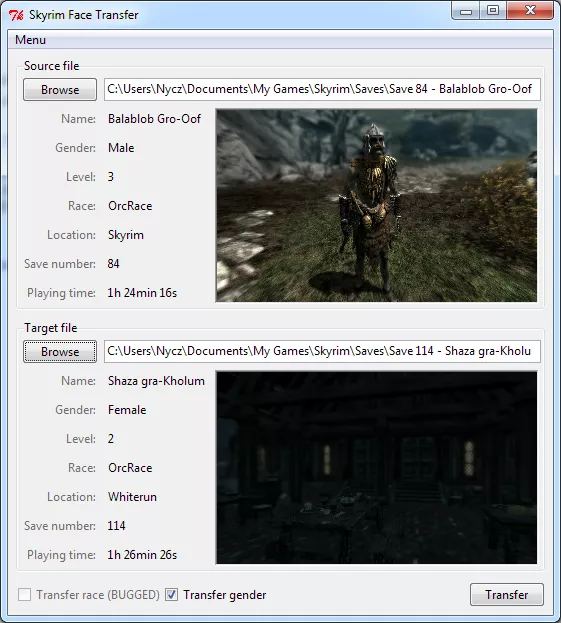Screen dimensions: 561x623
Task: Minimize the Skyrim Face Transfer window
Action: [466, 11]
